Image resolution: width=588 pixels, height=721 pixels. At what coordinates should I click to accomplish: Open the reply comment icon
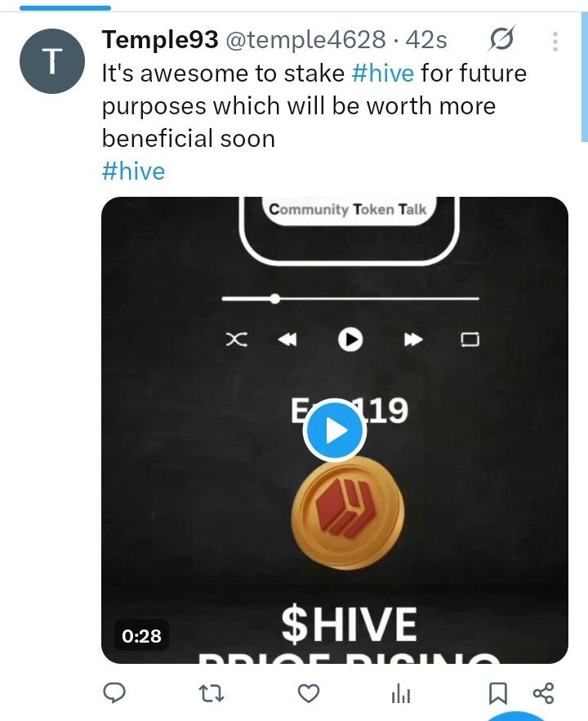(114, 692)
